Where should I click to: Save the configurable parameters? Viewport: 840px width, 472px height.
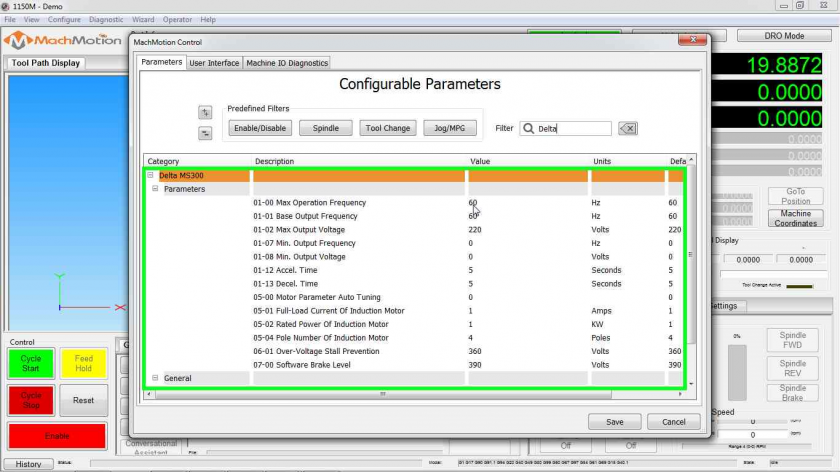(x=614, y=422)
